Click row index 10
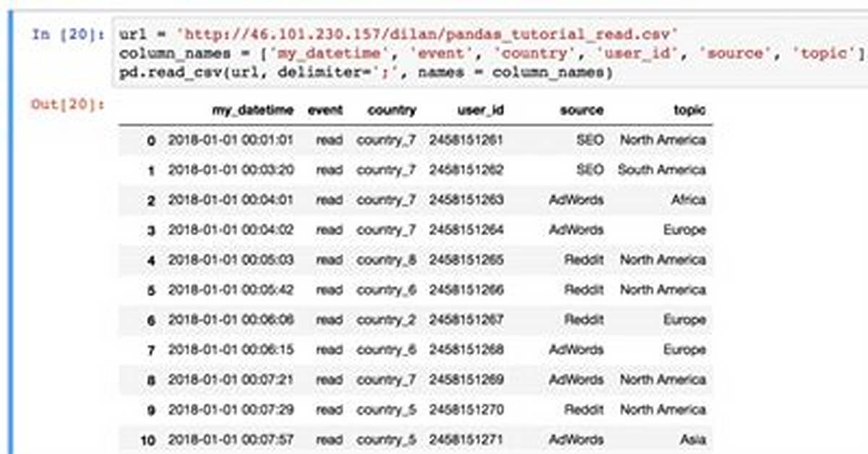Image resolution: width=868 pixels, height=454 pixels. tap(148, 440)
